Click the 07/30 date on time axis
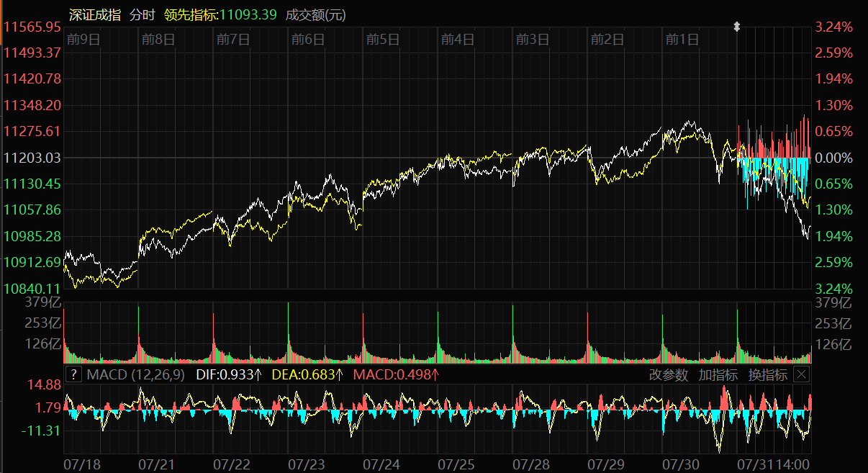This screenshot has width=868, height=473. pos(680,464)
